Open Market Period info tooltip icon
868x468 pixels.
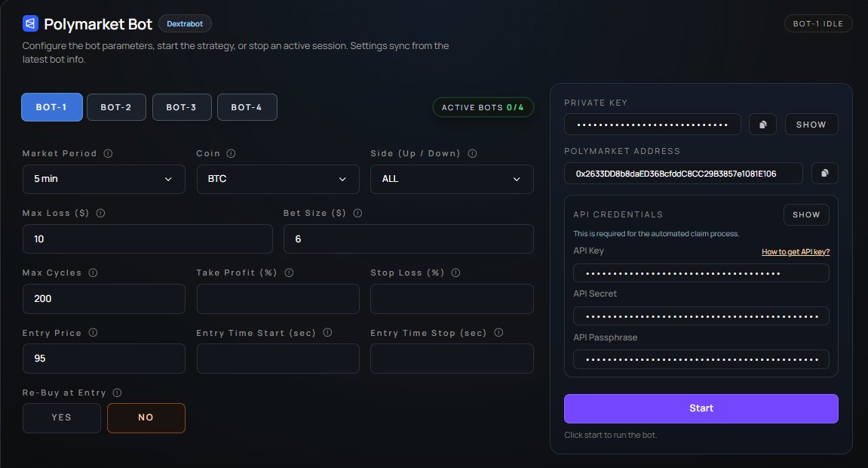pyautogui.click(x=108, y=153)
